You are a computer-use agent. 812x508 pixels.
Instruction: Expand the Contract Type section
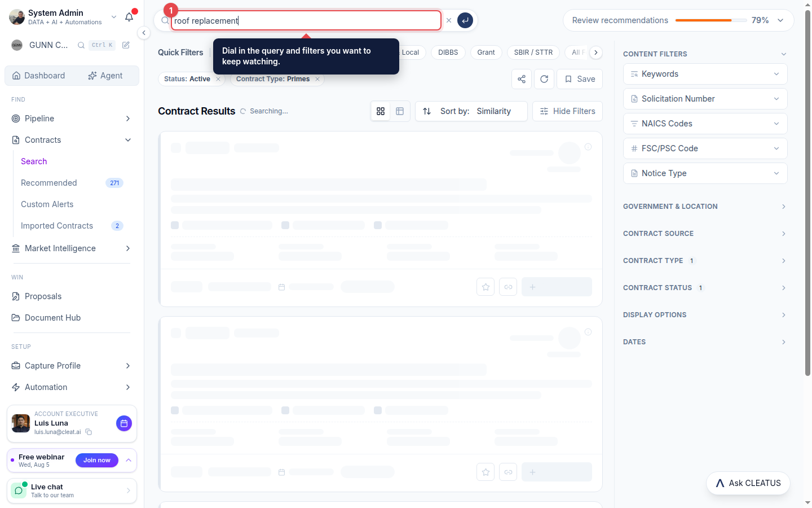(x=705, y=261)
